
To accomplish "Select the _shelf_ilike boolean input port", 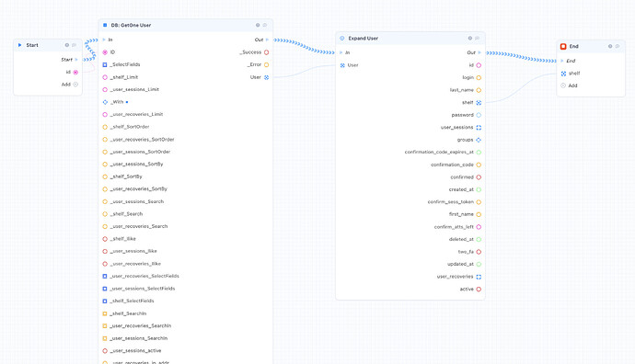I will pyautogui.click(x=105, y=239).
